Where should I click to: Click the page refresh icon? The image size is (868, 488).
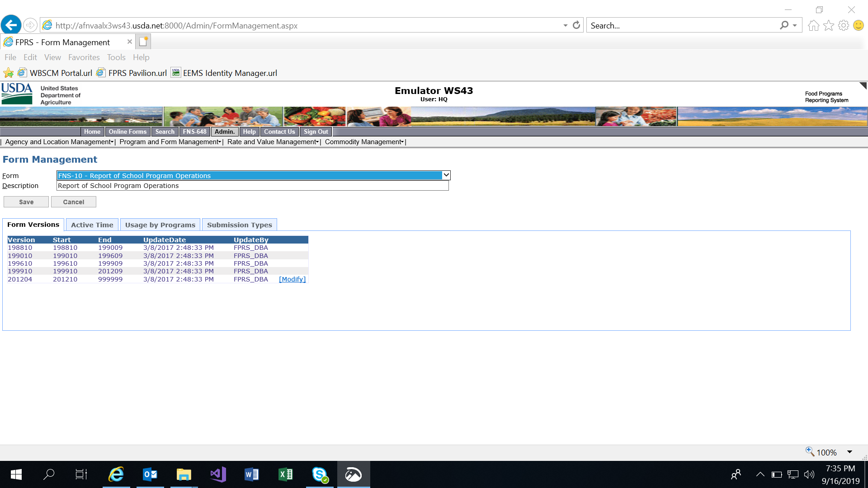pos(576,25)
